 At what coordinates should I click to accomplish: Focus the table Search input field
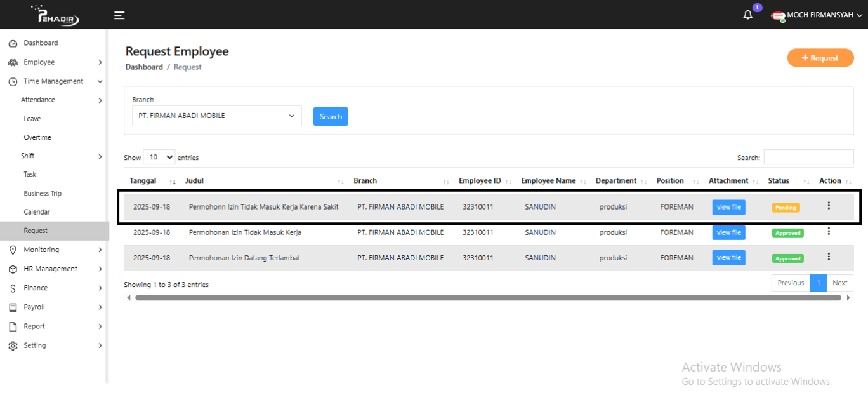(x=808, y=158)
